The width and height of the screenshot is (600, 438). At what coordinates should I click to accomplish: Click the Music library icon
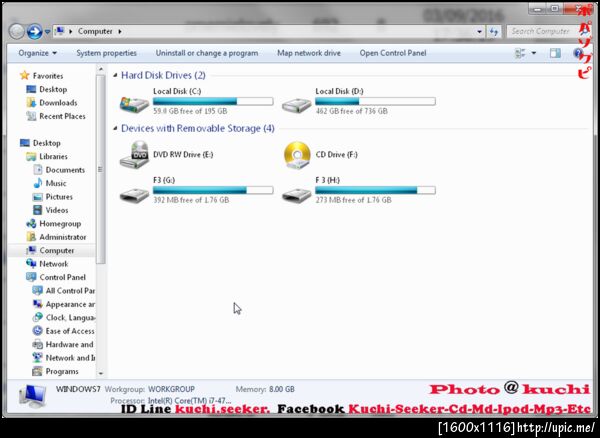tap(38, 183)
